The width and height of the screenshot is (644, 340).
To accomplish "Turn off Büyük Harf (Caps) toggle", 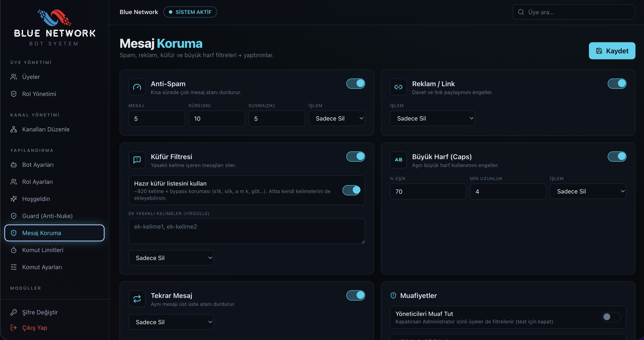I will (x=617, y=156).
